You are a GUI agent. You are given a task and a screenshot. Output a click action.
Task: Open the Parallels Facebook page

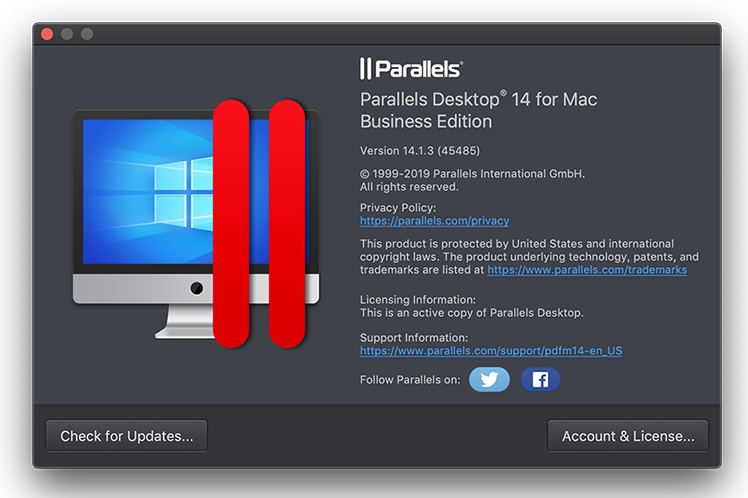[540, 380]
